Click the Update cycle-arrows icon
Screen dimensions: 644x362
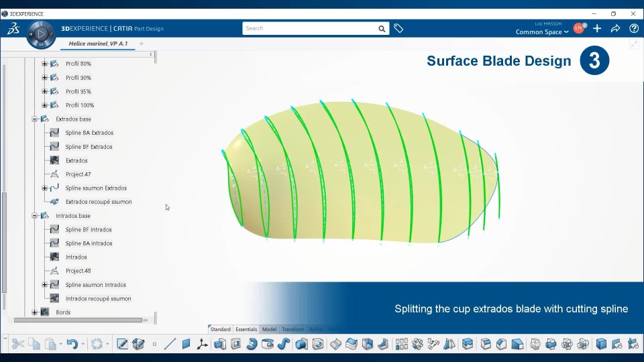[x=97, y=344]
